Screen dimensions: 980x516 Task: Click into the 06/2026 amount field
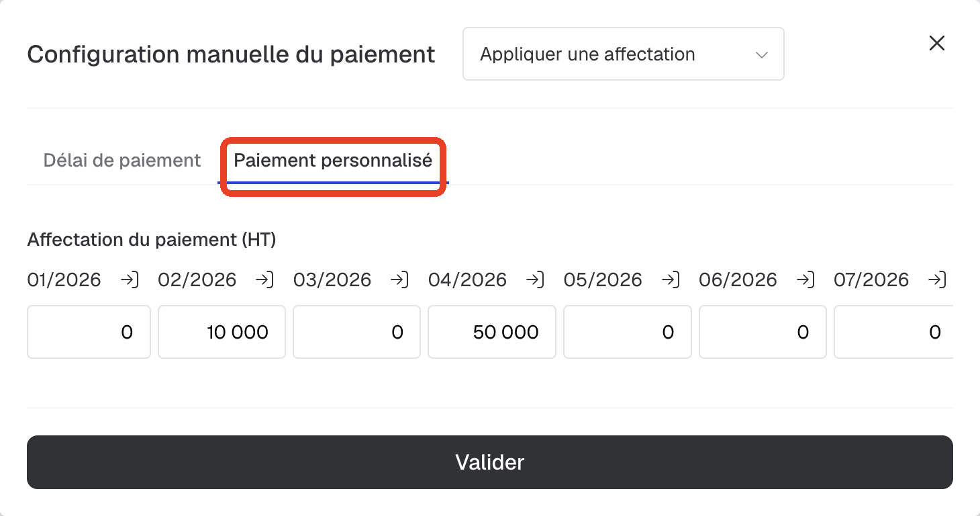coord(763,332)
